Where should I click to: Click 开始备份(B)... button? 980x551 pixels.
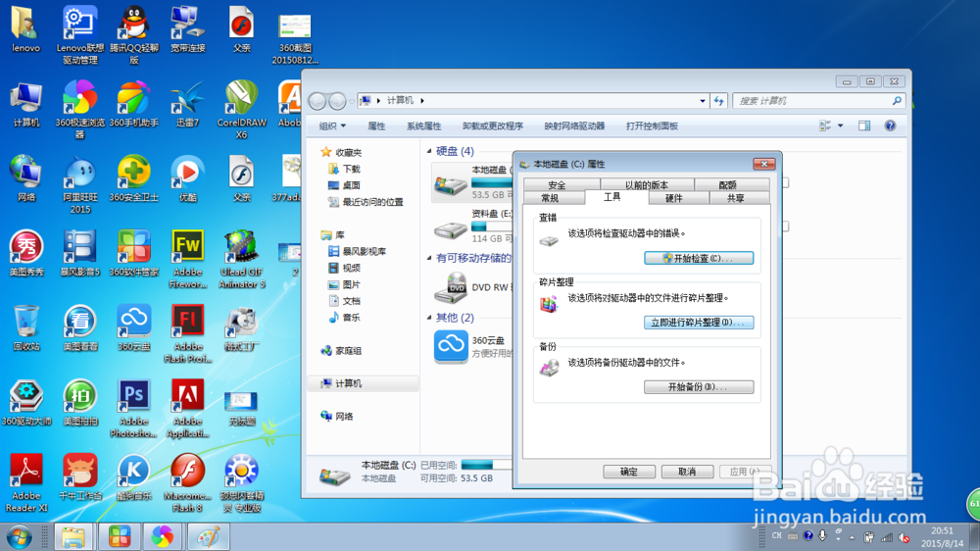click(699, 387)
